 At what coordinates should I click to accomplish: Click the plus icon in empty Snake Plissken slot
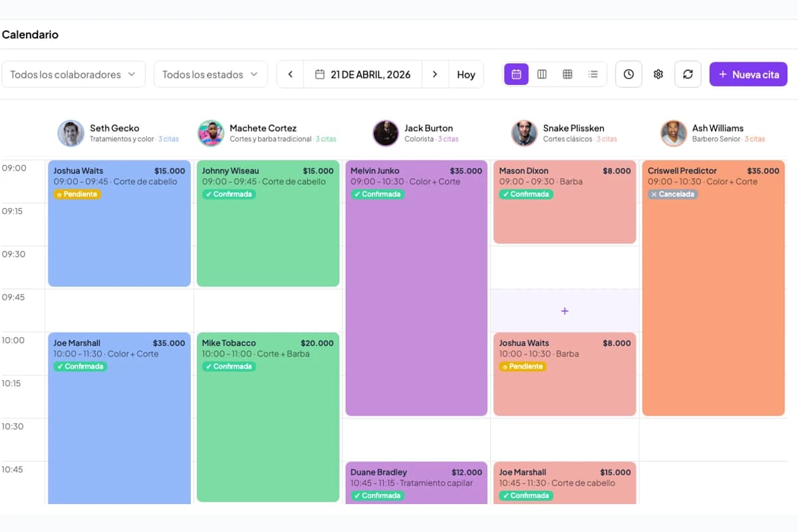[x=565, y=311]
